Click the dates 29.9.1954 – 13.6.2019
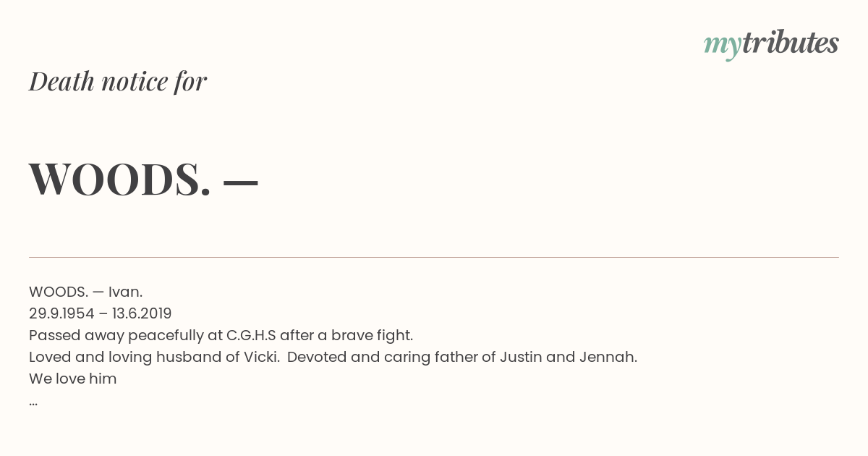This screenshot has width=868, height=456. (x=101, y=313)
